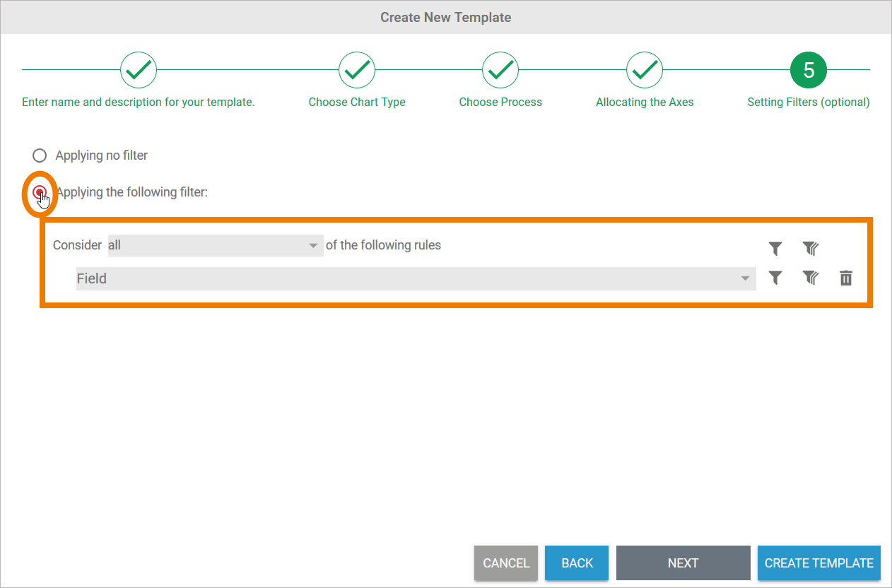Viewport: 892px width, 588px height.
Task: Open the Consider all rules dropdown
Action: coord(215,245)
